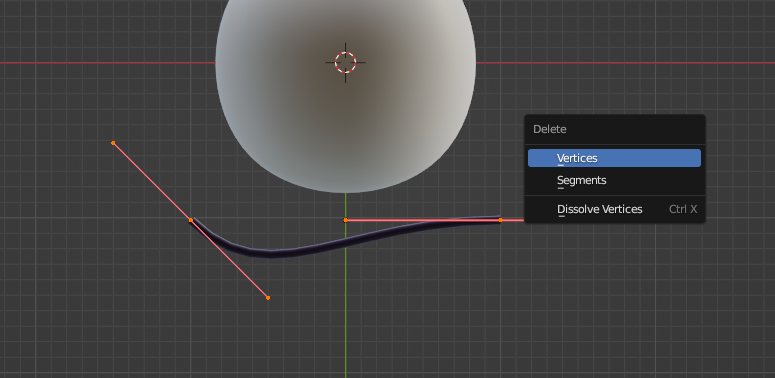This screenshot has height=378, width=775.
Task: Click the Delete menu title header
Action: pyautogui.click(x=550, y=129)
